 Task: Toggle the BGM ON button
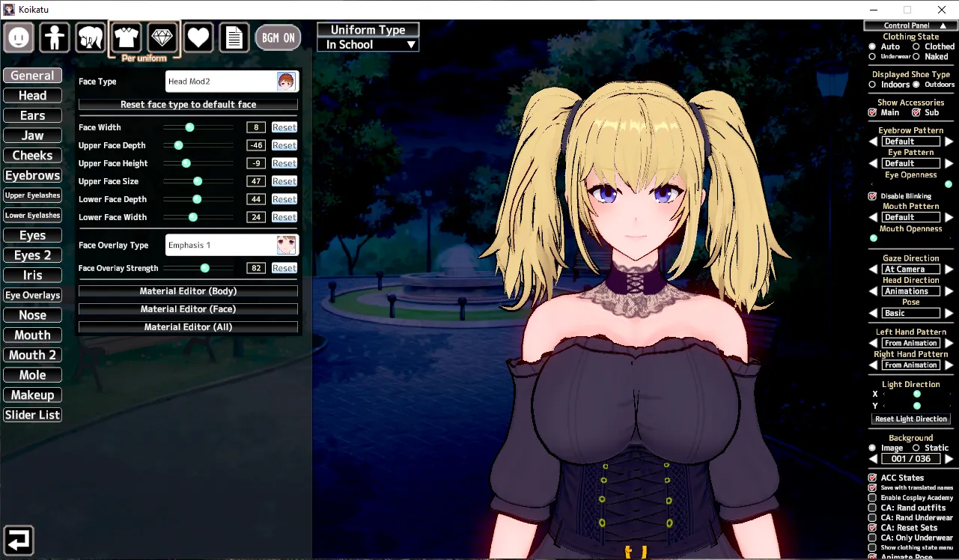click(278, 37)
